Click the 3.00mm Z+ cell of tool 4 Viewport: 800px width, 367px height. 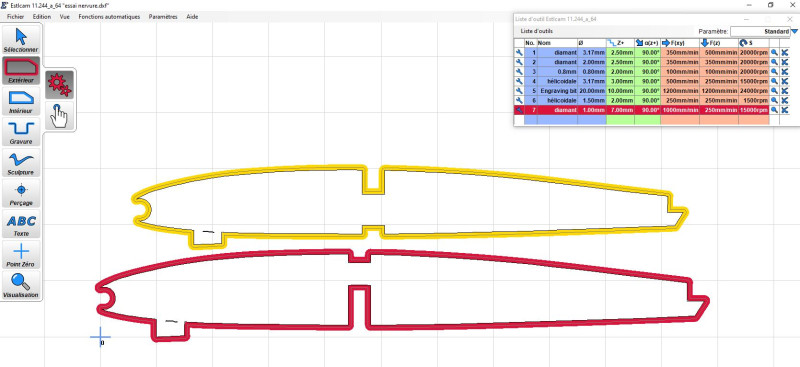pos(620,81)
